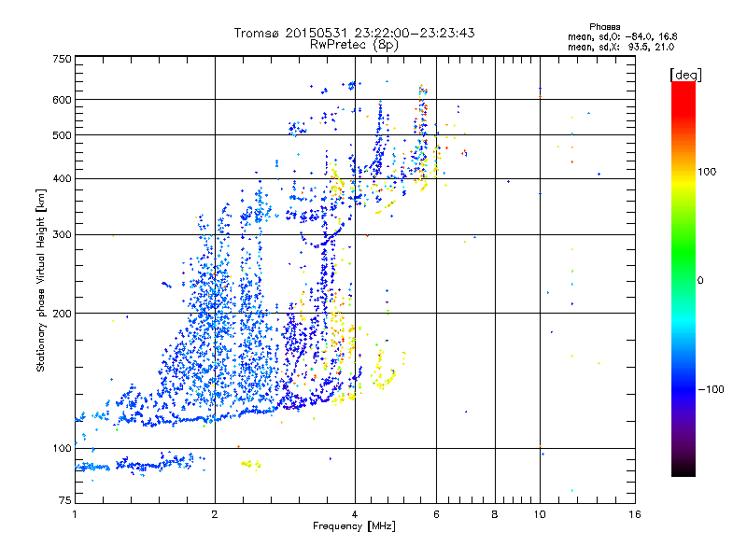The height and width of the screenshot is (560, 747).
Task: Click the y-axis tick label '200'
Action: pos(63,314)
